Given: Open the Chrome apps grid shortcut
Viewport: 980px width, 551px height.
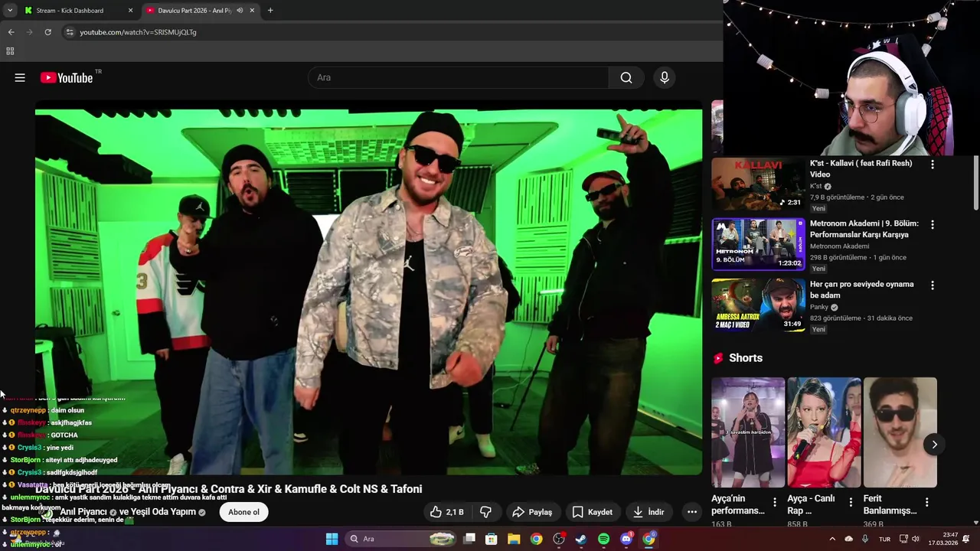Looking at the screenshot, I should (x=10, y=51).
